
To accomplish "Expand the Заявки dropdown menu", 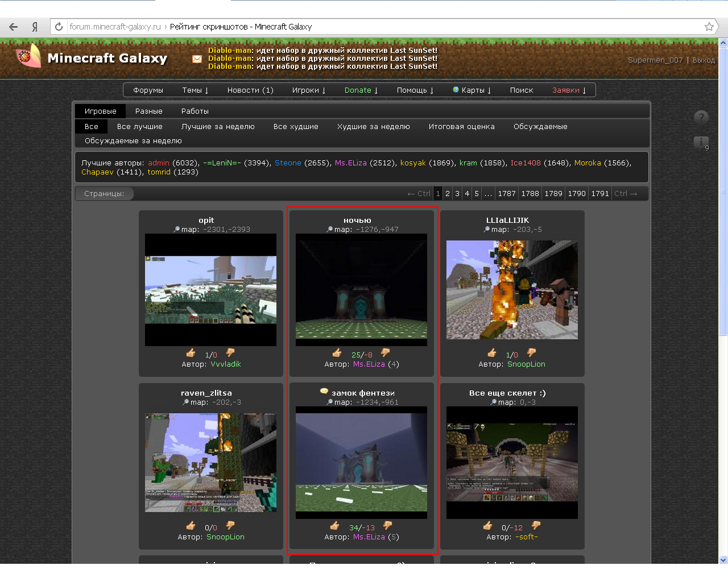I will pos(569,90).
